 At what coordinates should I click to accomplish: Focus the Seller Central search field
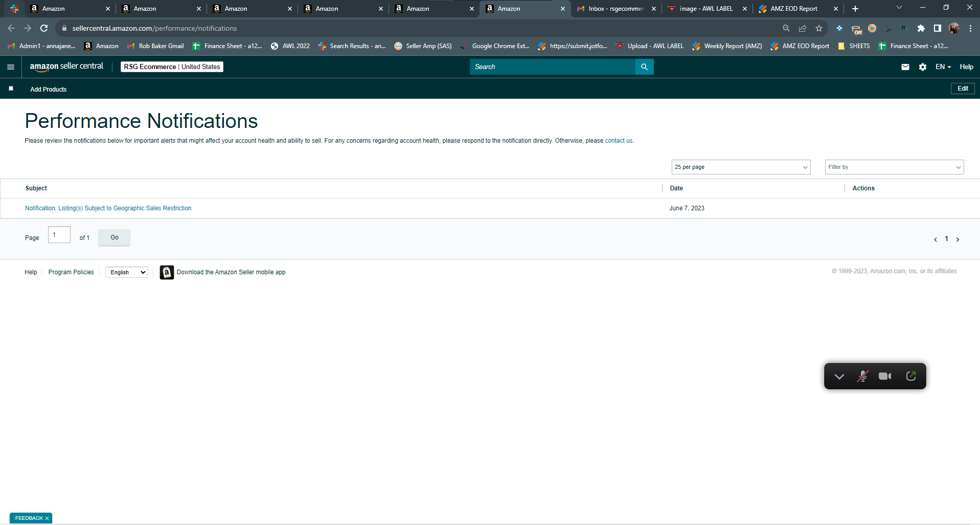553,67
